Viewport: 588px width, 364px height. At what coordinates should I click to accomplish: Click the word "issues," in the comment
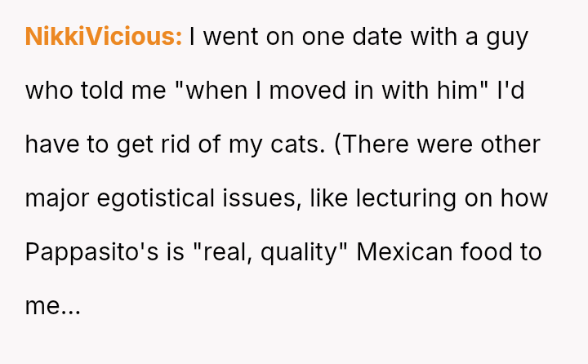(x=265, y=198)
